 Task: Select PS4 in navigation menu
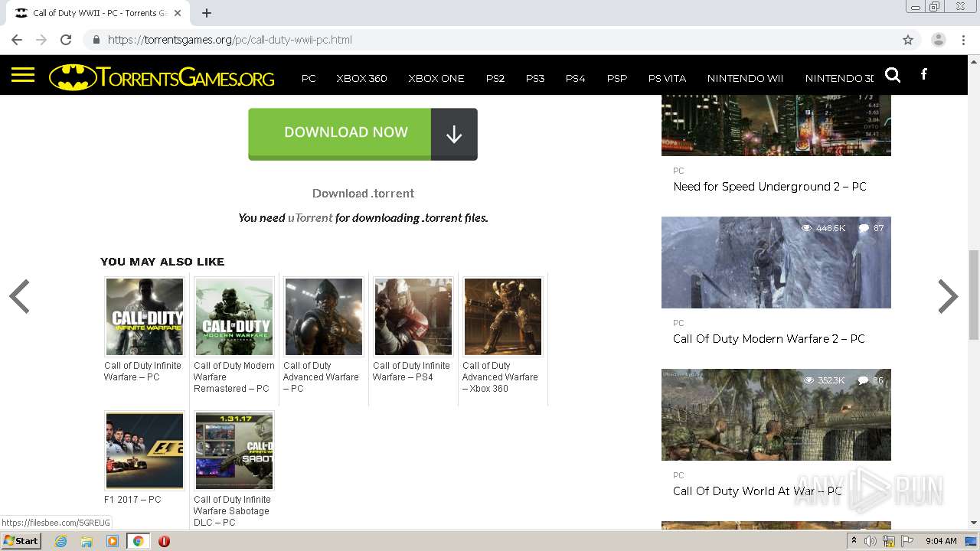coord(575,78)
